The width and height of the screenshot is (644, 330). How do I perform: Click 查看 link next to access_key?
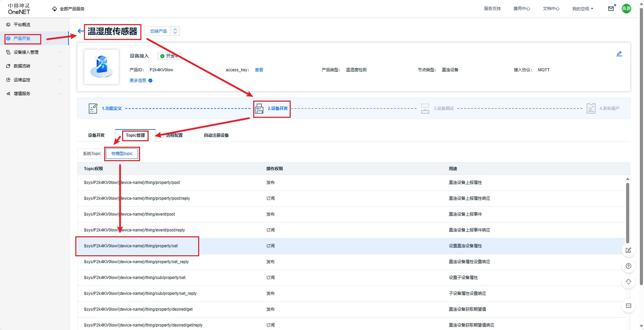point(259,70)
